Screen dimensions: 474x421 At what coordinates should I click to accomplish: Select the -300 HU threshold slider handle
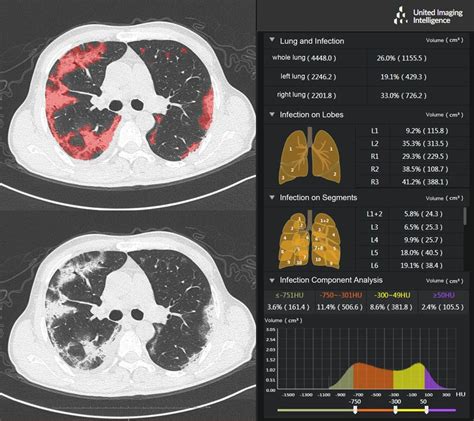point(395,410)
